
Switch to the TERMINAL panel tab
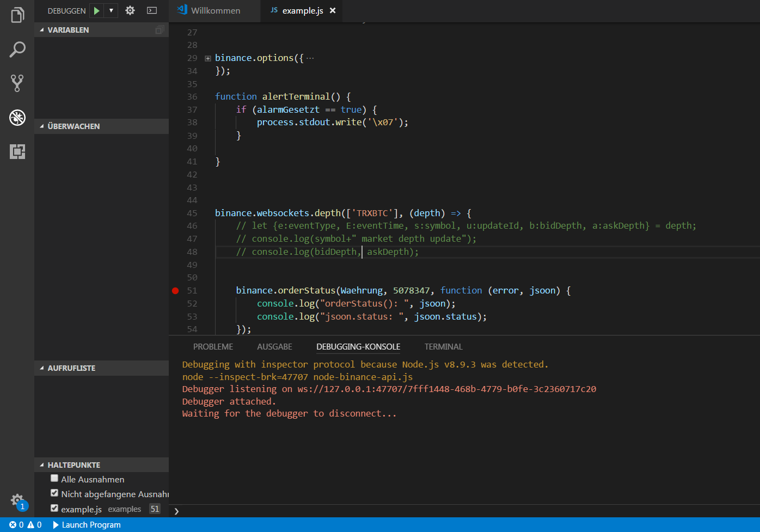443,347
